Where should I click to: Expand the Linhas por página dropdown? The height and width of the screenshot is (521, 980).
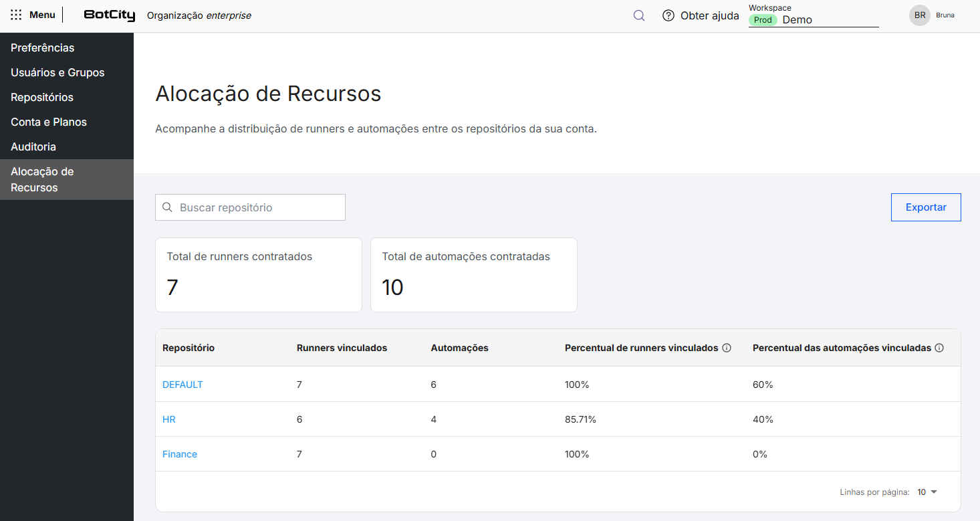point(927,492)
